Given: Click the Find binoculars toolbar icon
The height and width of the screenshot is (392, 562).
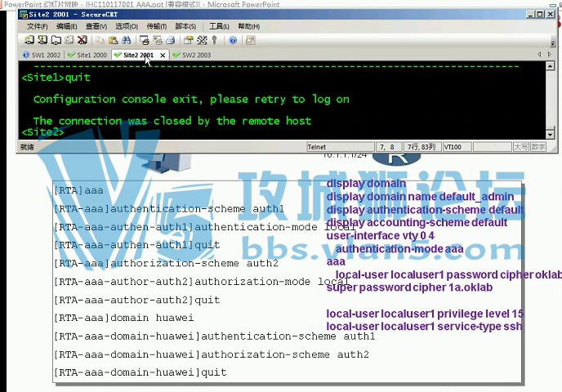Looking at the screenshot, I should click(126, 40).
